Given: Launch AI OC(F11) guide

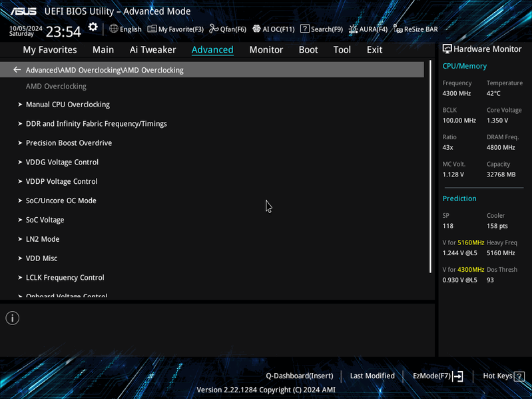Looking at the screenshot, I should 274,29.
